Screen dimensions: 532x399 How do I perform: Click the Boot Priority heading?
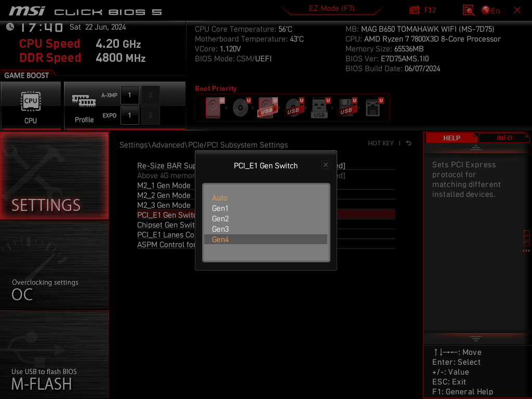(x=216, y=88)
